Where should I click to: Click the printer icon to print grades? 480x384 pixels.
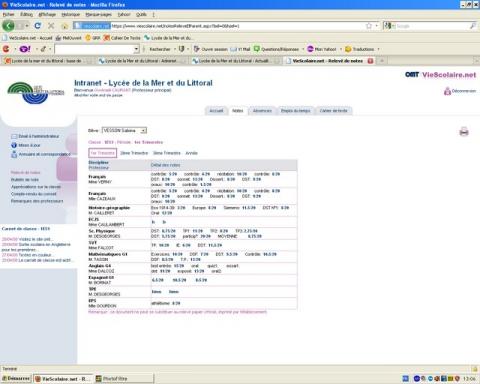pyautogui.click(x=464, y=132)
